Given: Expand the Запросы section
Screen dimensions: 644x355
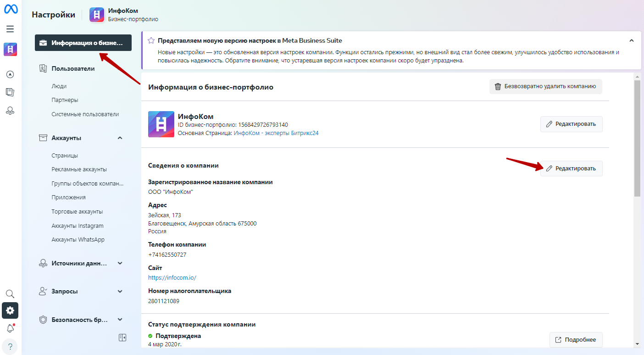Looking at the screenshot, I should [x=120, y=291].
